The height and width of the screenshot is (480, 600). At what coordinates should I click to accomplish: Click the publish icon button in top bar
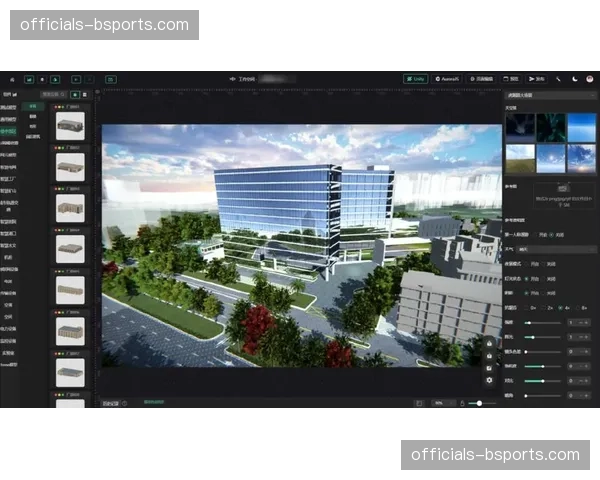coord(537,78)
